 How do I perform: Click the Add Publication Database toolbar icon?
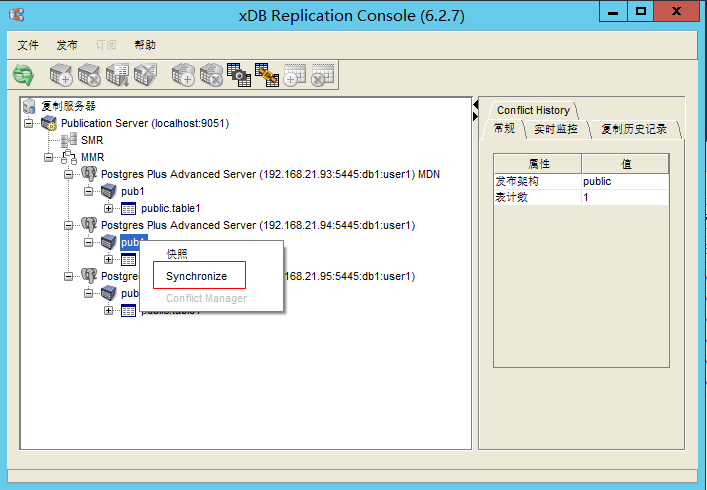[x=61, y=75]
